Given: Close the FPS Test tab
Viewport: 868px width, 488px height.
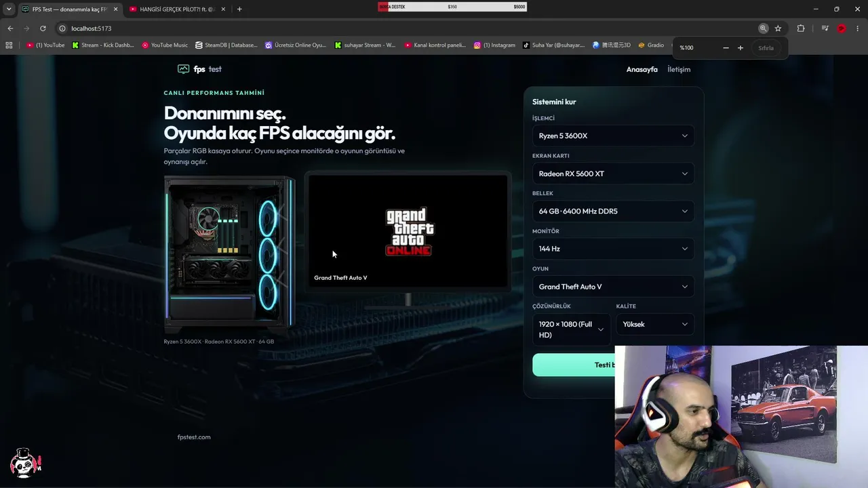Looking at the screenshot, I should (115, 9).
